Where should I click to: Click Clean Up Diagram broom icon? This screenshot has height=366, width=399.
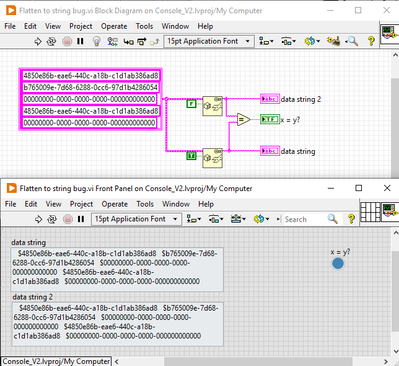[333, 41]
